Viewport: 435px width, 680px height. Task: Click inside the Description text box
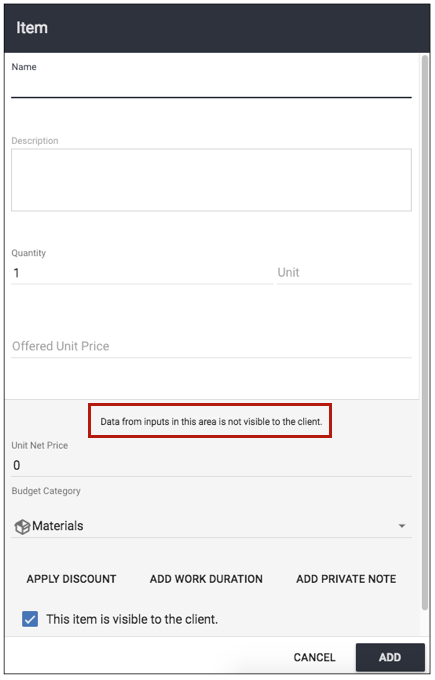(x=211, y=180)
